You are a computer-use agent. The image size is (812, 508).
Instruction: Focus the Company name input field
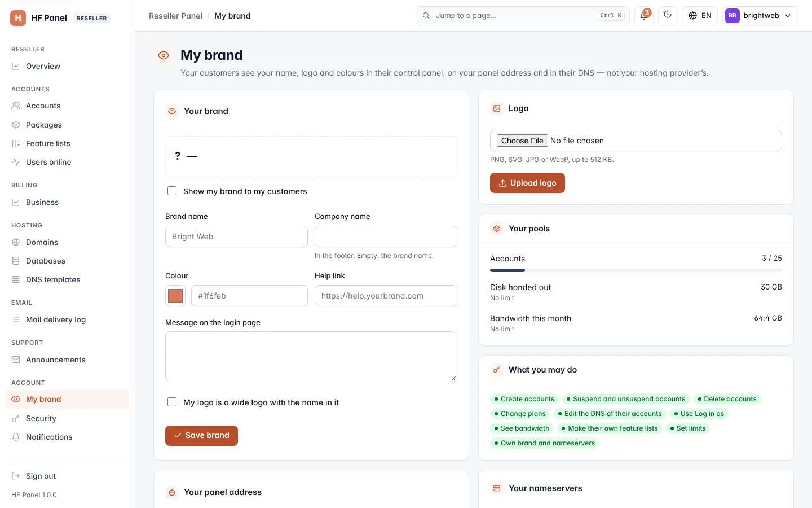[386, 237]
